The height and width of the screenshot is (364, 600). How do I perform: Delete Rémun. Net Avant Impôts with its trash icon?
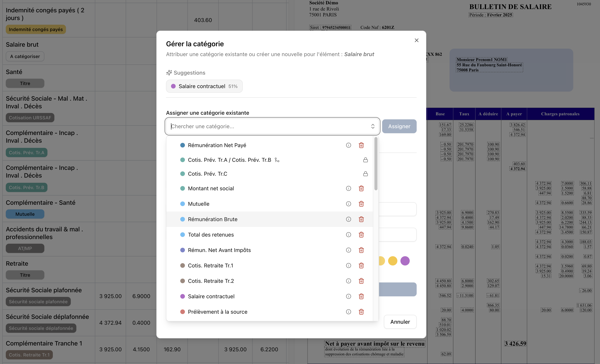coord(361,250)
